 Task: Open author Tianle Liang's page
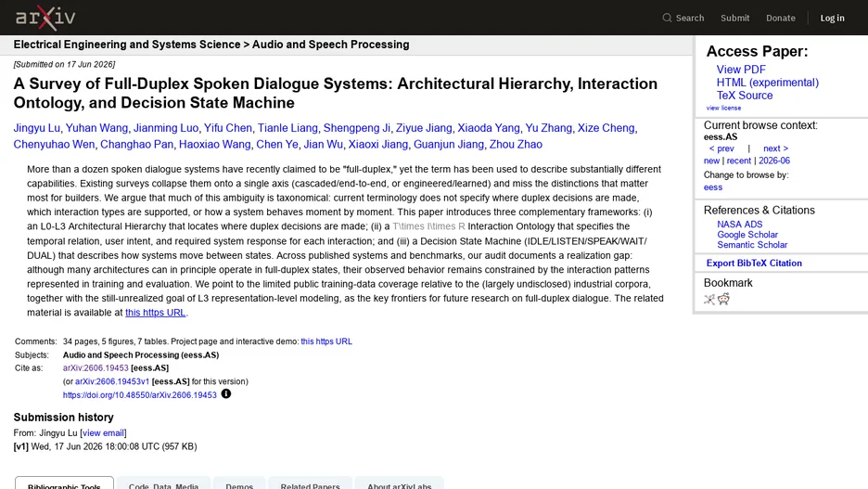point(287,128)
